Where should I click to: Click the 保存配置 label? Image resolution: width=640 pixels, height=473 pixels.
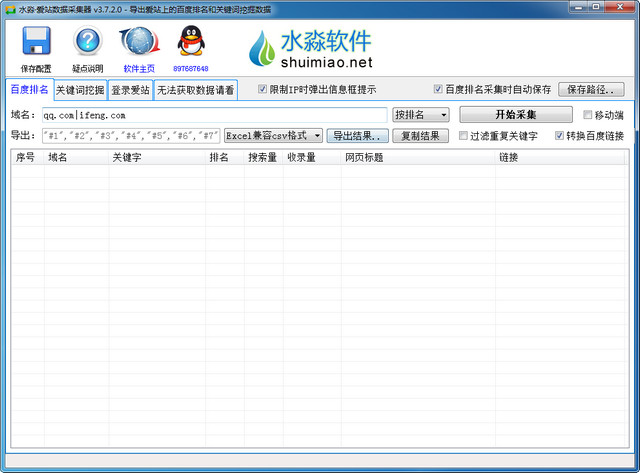coord(36,69)
